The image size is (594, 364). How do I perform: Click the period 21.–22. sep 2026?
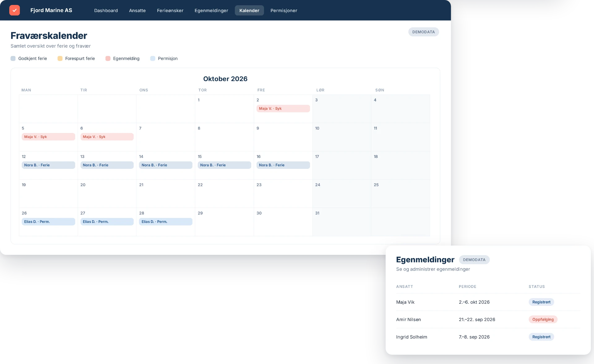click(477, 319)
